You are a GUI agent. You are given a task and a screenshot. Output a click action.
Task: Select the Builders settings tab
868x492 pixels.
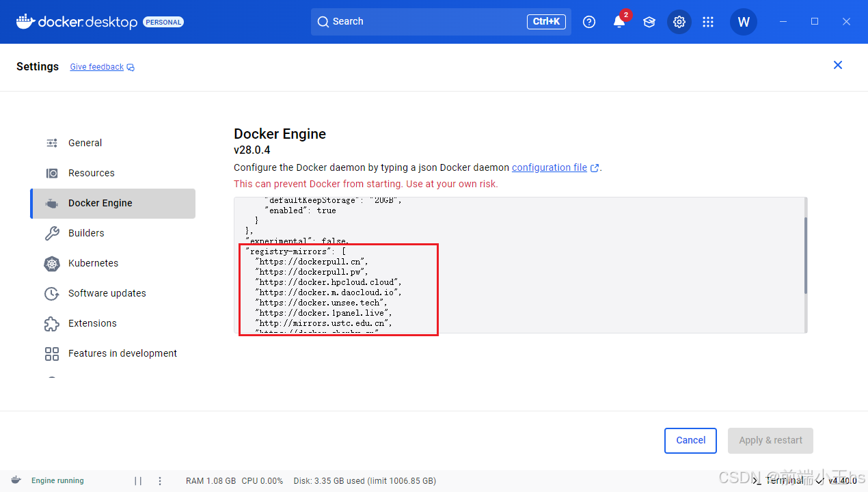(113, 233)
